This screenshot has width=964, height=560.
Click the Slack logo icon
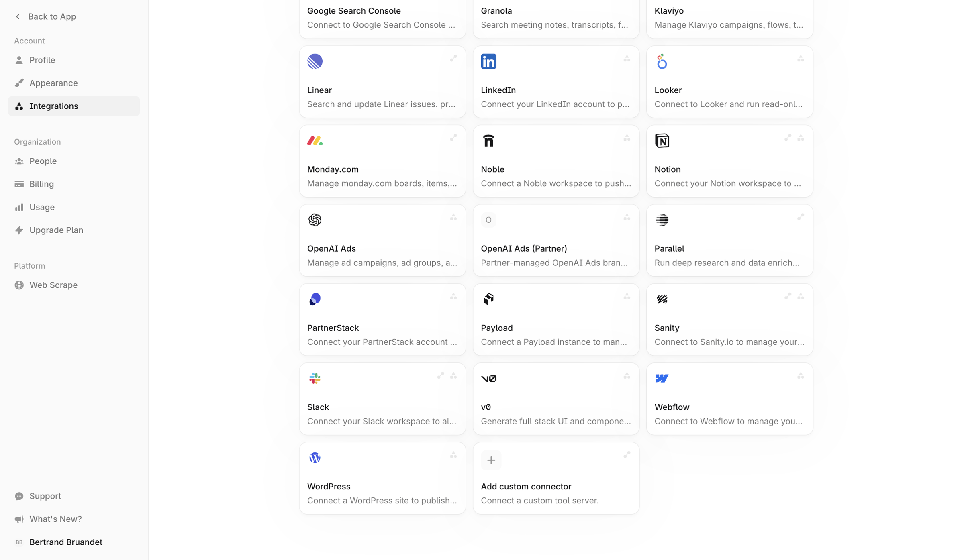pyautogui.click(x=315, y=378)
